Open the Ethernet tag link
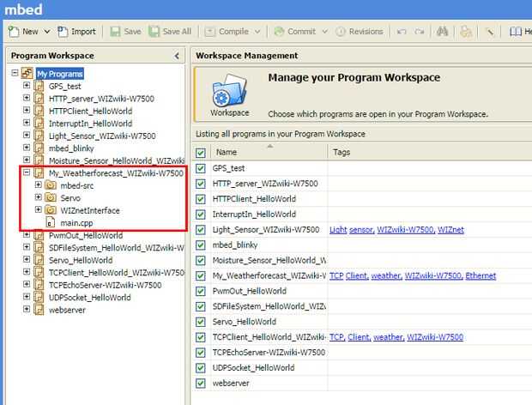This screenshot has width=532, height=405. point(481,275)
